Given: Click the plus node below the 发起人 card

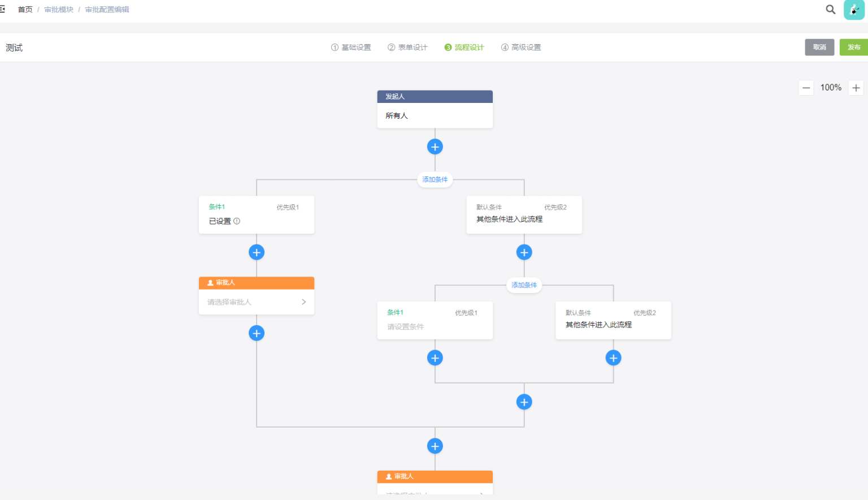Looking at the screenshot, I should (x=435, y=147).
